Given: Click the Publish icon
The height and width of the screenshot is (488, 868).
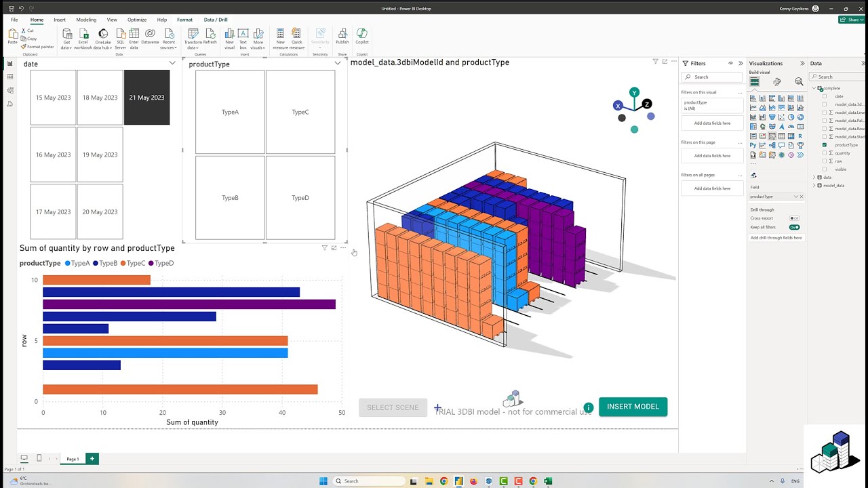Looking at the screenshot, I should [342, 36].
